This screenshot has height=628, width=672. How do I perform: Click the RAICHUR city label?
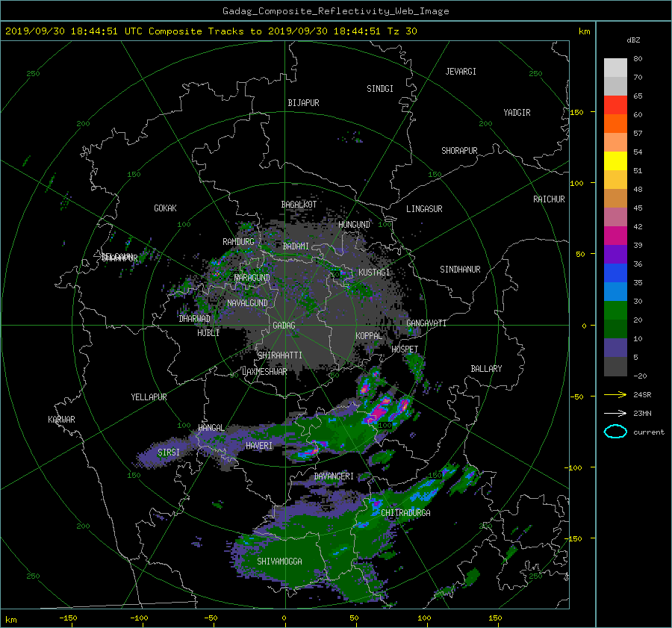[x=549, y=199]
